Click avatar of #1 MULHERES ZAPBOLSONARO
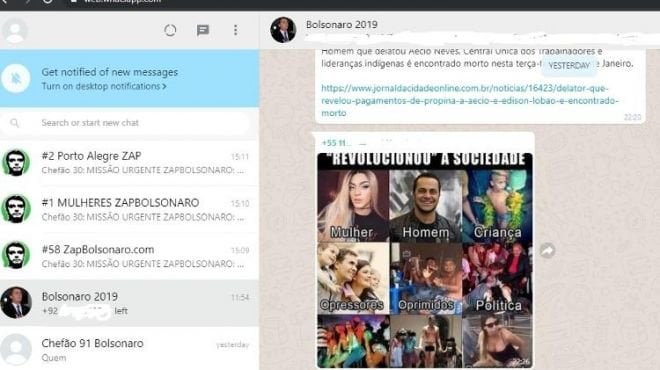Image resolution: width=660 pixels, height=370 pixels. coord(16,209)
